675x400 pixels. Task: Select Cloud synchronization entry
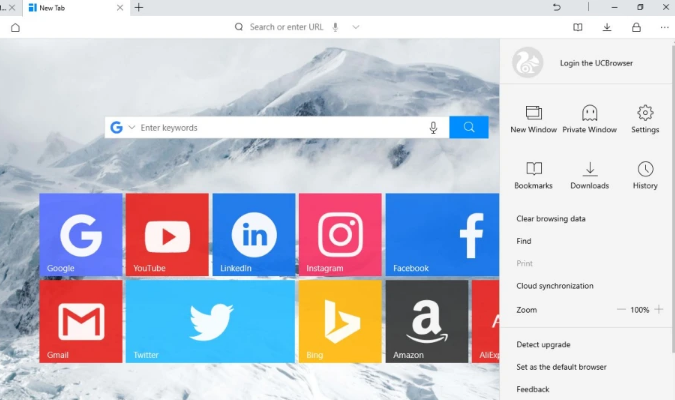tap(555, 286)
